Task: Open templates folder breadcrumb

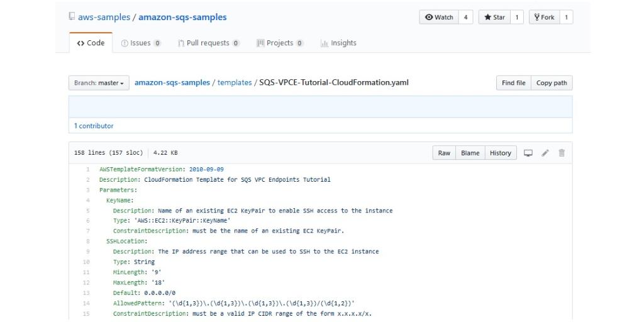Action: pos(235,82)
